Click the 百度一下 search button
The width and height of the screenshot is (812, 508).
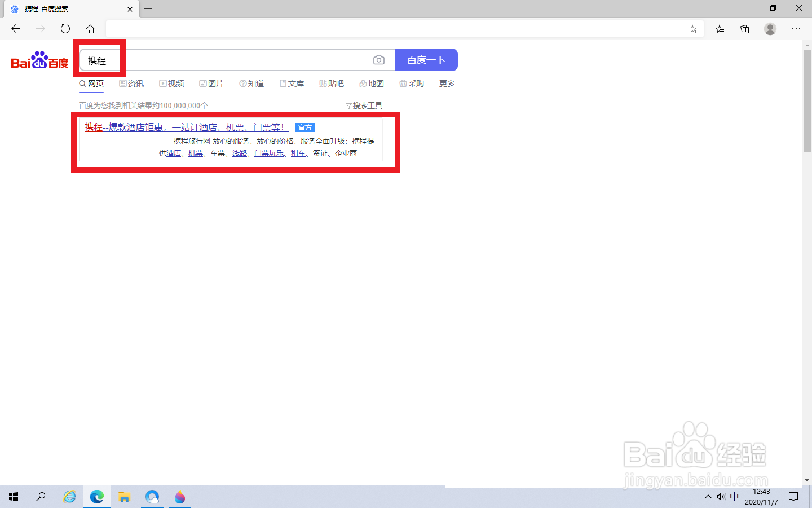click(x=426, y=60)
